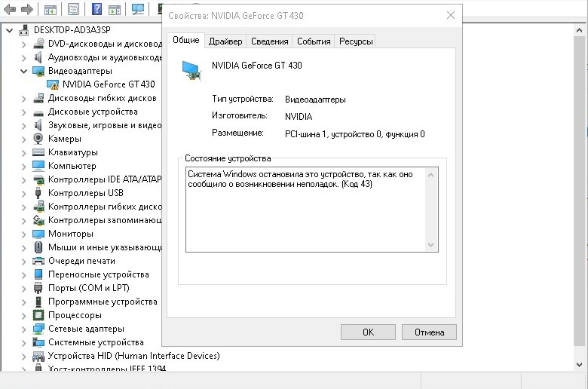Click the Процессоры chip icon

coord(38,315)
